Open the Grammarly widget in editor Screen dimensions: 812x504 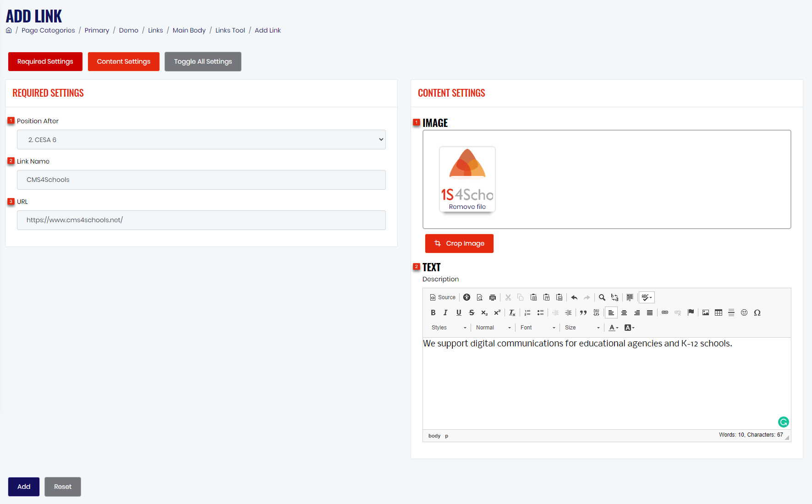click(784, 422)
